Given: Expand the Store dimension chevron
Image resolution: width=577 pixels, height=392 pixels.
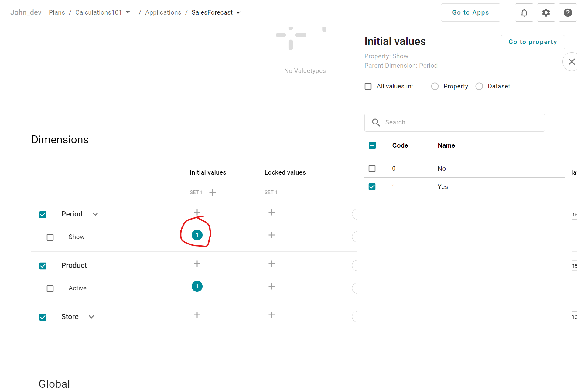Looking at the screenshot, I should [91, 317].
